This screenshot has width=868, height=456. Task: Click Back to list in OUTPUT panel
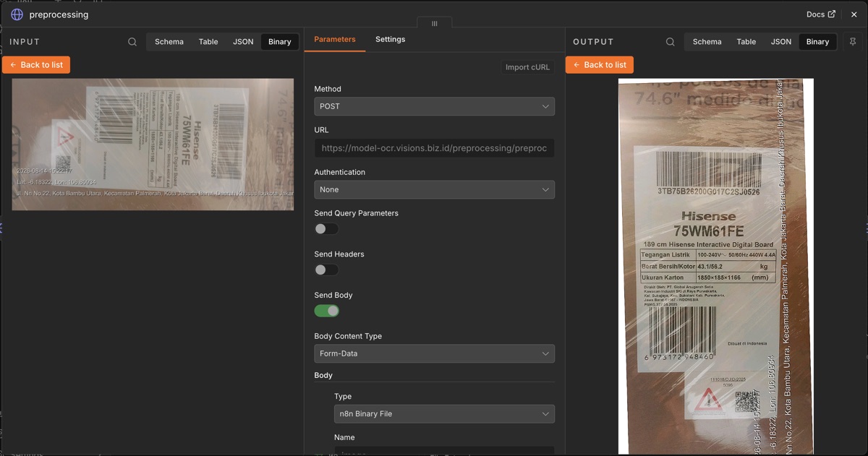[x=600, y=65]
